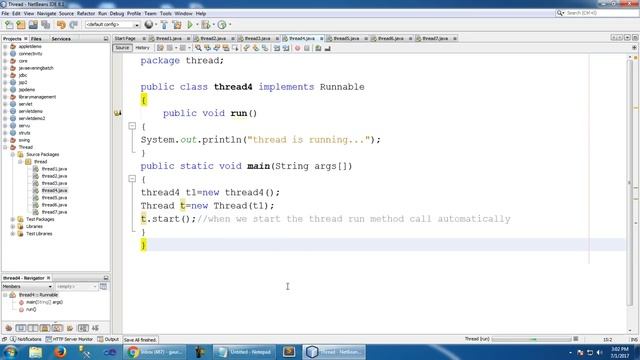Open the default config dropdown
The width and height of the screenshot is (640, 360).
pos(113,25)
